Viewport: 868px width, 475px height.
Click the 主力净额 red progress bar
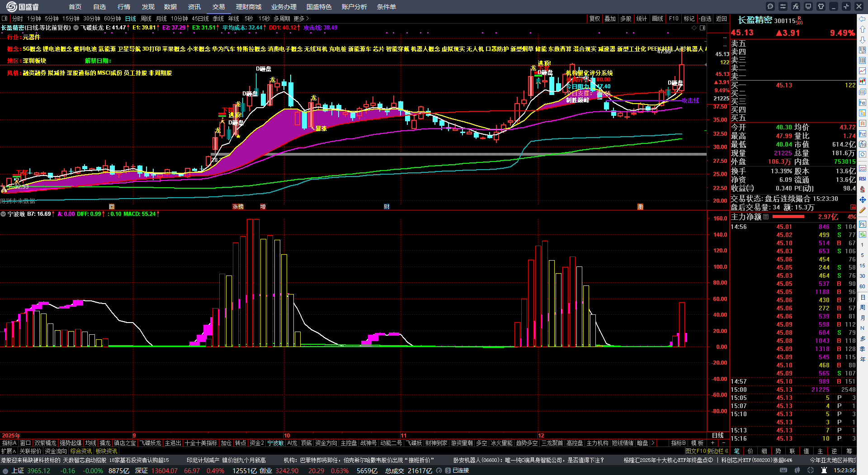(x=788, y=217)
